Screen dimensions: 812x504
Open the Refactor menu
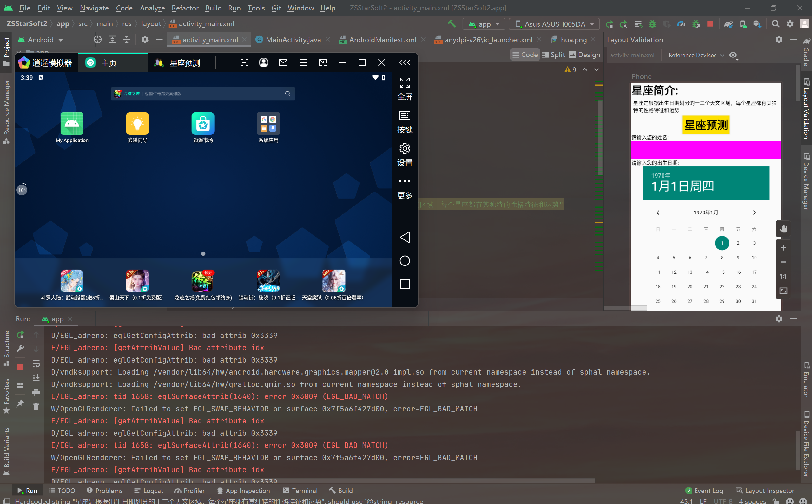(185, 8)
